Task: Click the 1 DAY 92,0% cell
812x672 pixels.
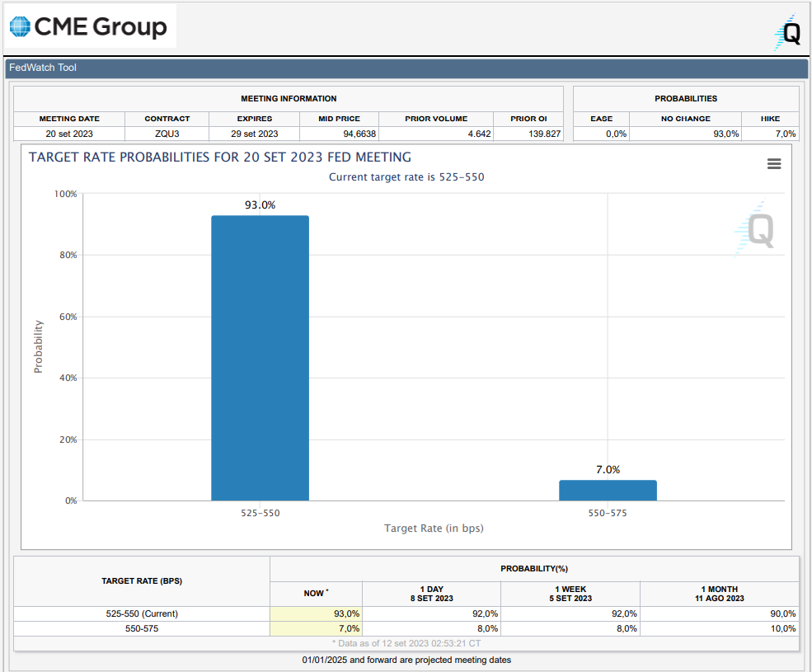Action: (431, 613)
